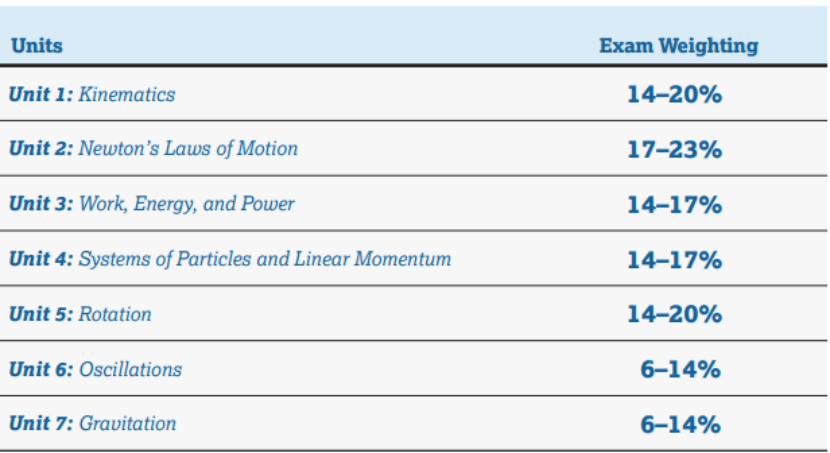The image size is (830, 453).
Task: Click the 6–14% weighting for Oscillations
Action: 681,369
